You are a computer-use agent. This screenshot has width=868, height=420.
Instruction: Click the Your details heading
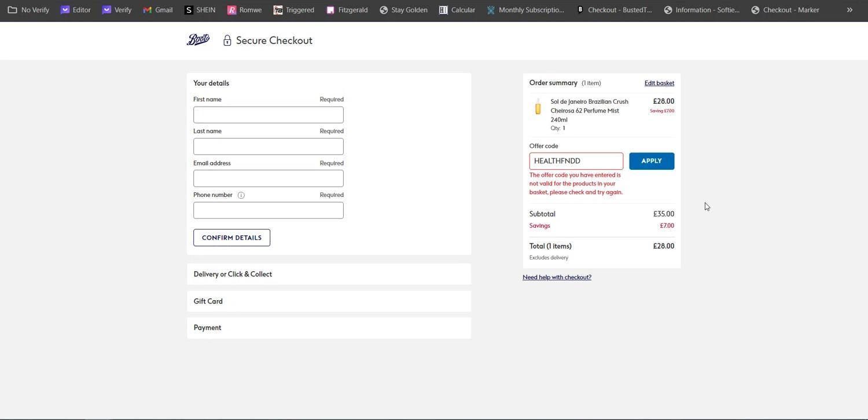click(x=211, y=83)
